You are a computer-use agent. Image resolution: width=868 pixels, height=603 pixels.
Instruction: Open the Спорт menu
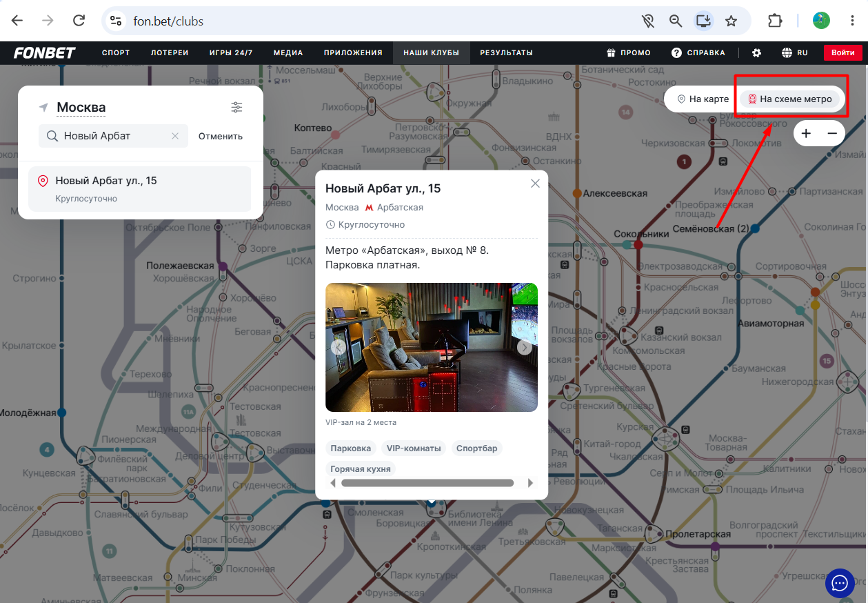pos(116,53)
